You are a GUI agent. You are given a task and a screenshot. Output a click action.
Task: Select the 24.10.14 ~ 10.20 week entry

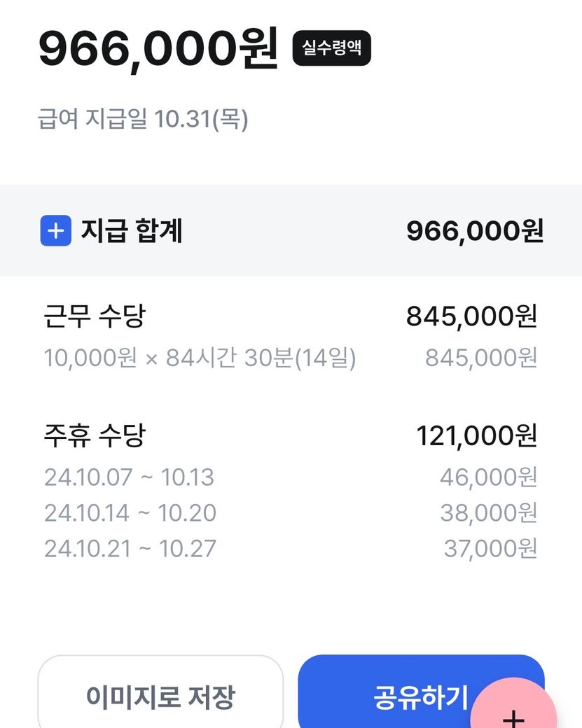pos(130,513)
